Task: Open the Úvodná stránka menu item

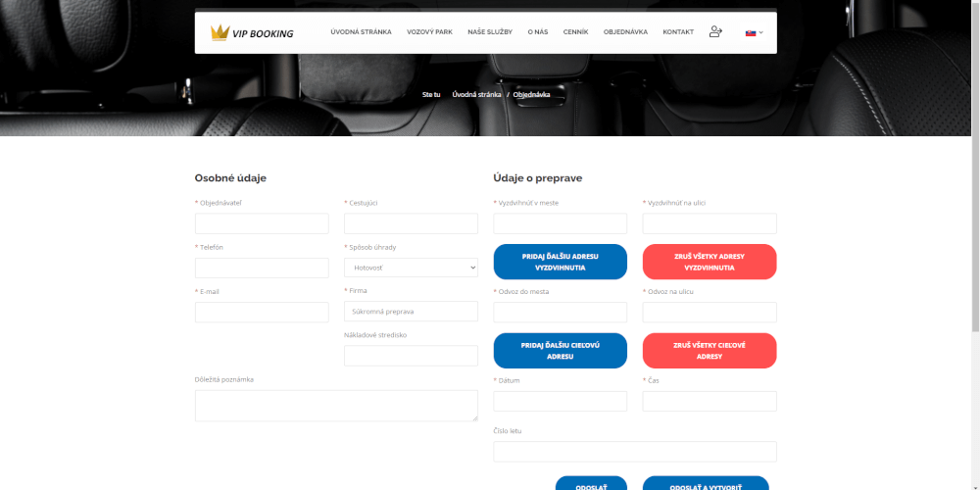Action: point(361,32)
